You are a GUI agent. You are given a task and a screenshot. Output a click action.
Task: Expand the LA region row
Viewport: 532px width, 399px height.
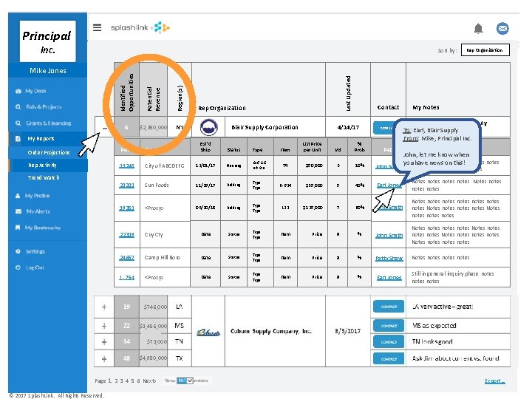104,307
